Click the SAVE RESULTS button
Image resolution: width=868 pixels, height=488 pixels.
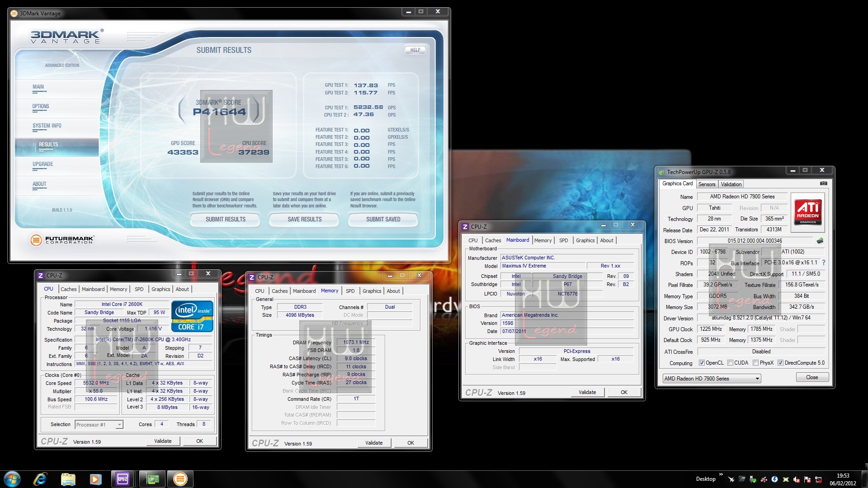point(304,219)
